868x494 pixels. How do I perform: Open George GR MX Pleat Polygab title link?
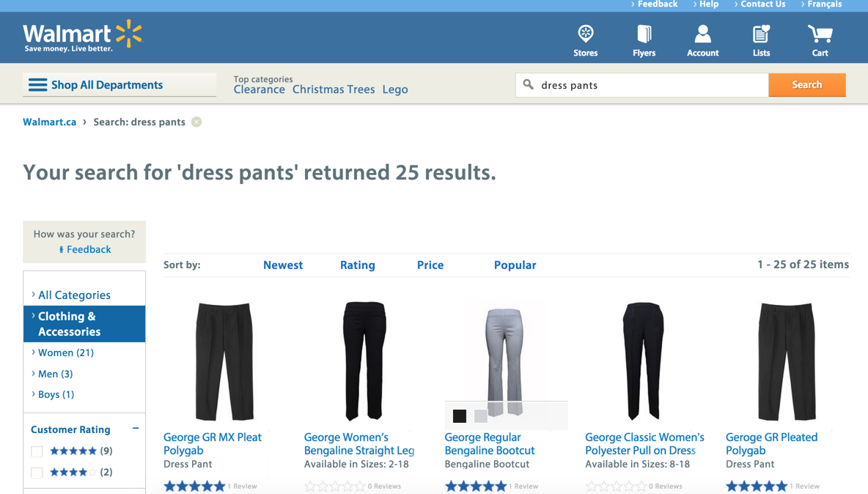213,443
